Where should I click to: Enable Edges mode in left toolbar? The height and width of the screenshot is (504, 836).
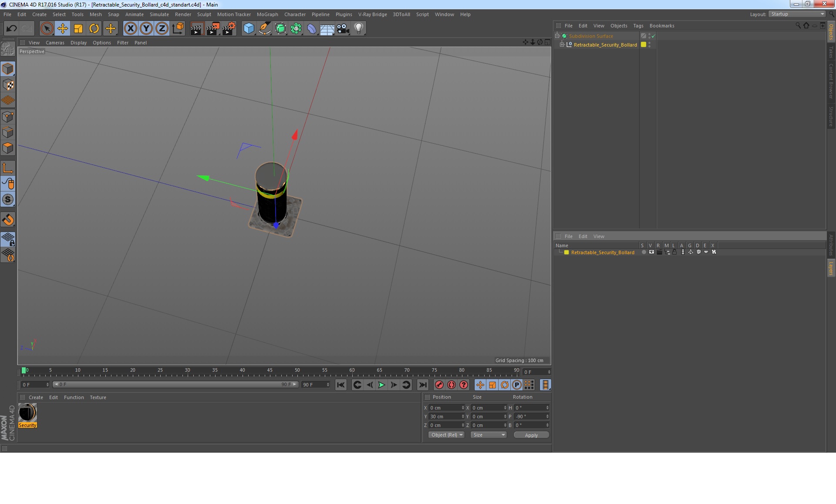[x=8, y=132]
